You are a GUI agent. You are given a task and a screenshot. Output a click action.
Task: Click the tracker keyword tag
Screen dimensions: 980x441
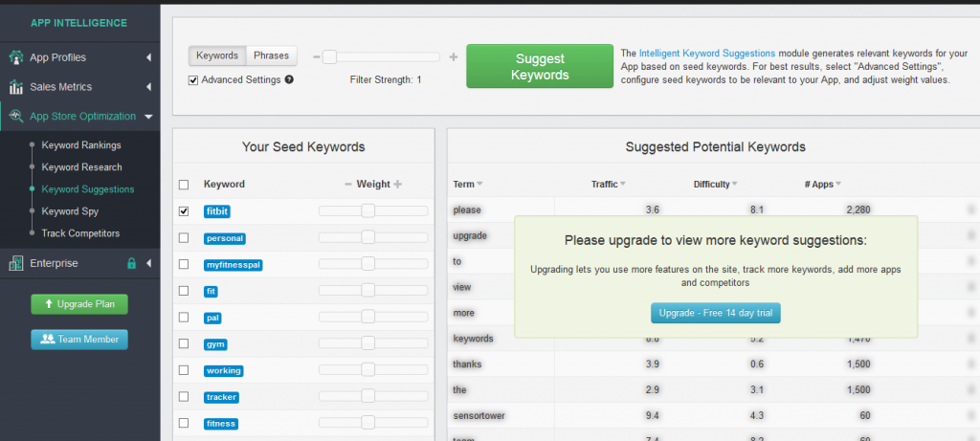click(x=221, y=397)
